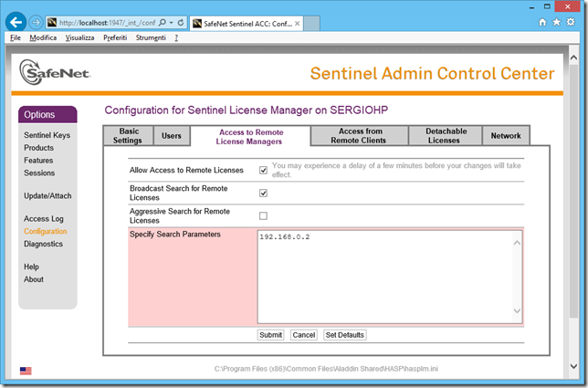
Task: Click the Sentinel Admin Control Center title
Action: point(432,73)
